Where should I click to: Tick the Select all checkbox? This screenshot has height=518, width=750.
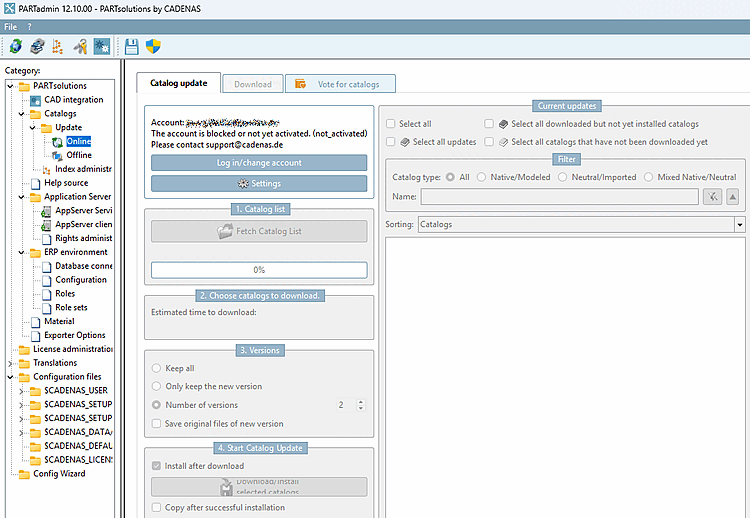point(391,124)
